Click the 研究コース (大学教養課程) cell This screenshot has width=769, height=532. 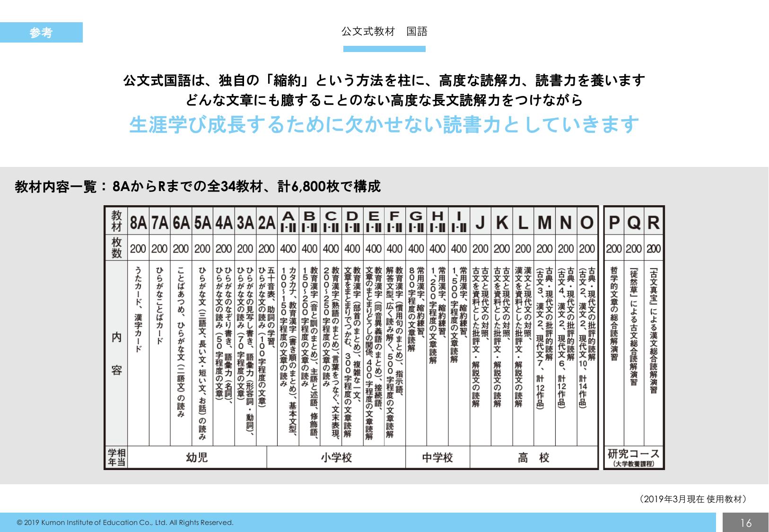[x=634, y=457]
